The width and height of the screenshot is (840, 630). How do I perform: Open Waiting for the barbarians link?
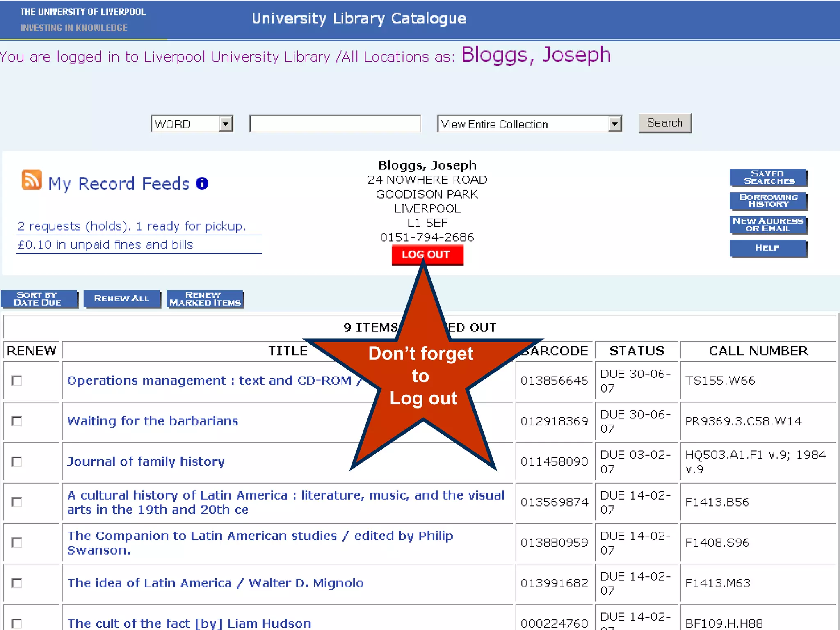click(153, 421)
